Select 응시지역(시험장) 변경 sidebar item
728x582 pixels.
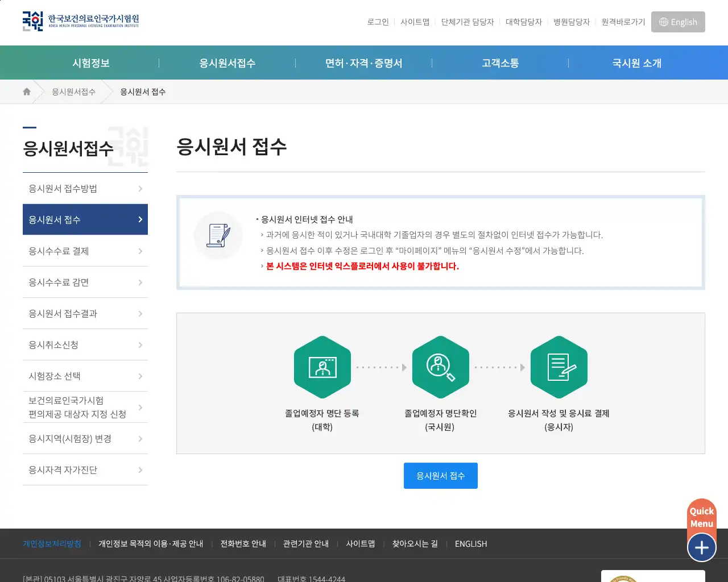85,439
